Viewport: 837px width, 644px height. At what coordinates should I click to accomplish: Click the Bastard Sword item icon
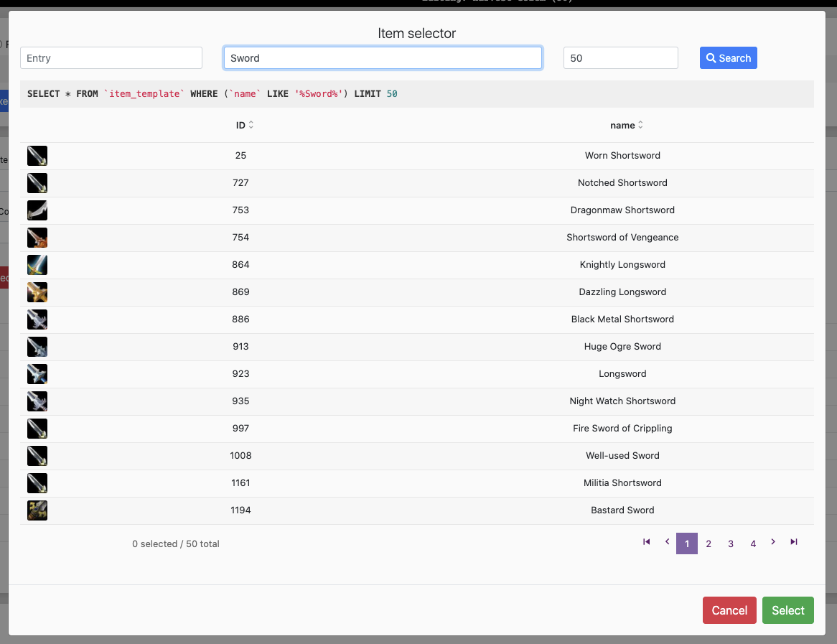(37, 510)
